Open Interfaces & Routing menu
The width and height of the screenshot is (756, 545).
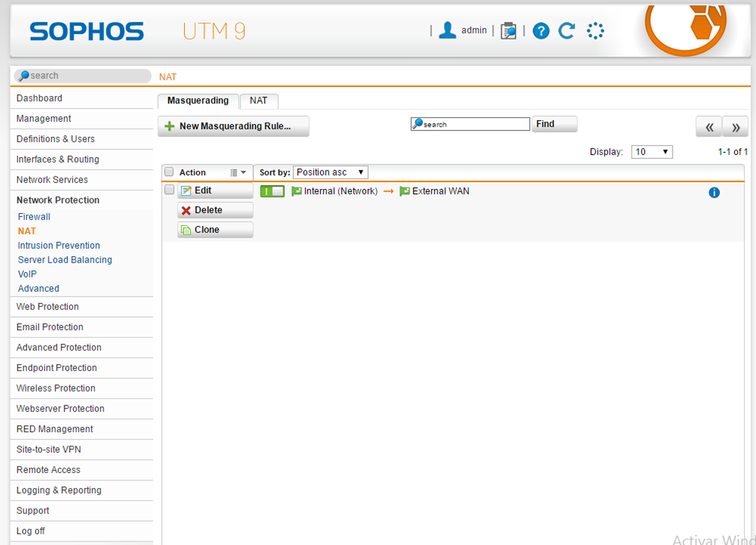click(x=82, y=160)
